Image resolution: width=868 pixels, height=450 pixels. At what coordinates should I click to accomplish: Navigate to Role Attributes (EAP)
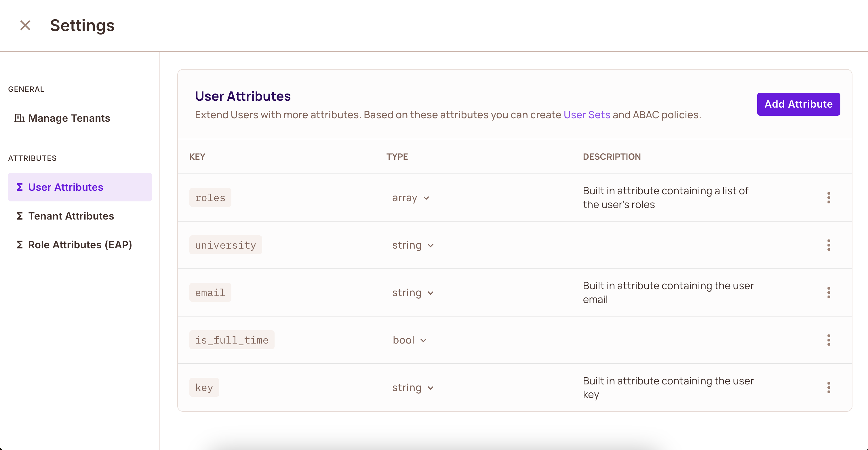80,245
